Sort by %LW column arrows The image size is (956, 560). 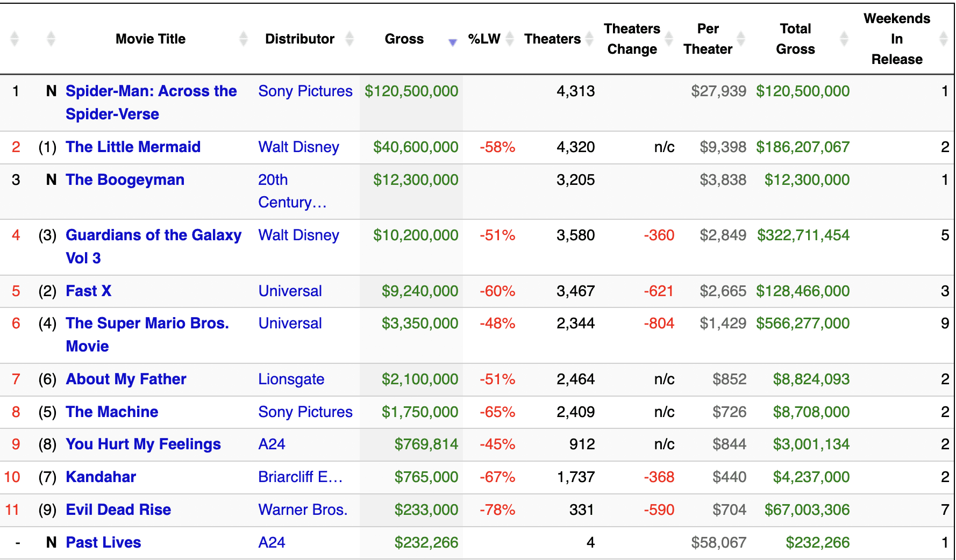tap(510, 39)
